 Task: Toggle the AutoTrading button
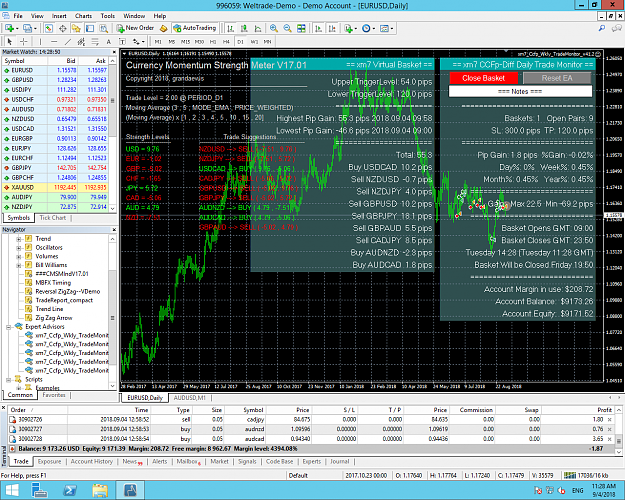pyautogui.click(x=195, y=28)
